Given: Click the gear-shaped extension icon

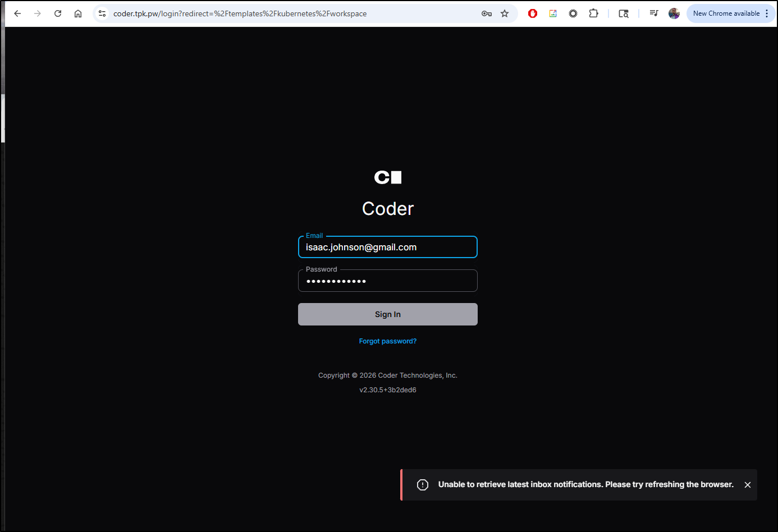Looking at the screenshot, I should tap(573, 13).
